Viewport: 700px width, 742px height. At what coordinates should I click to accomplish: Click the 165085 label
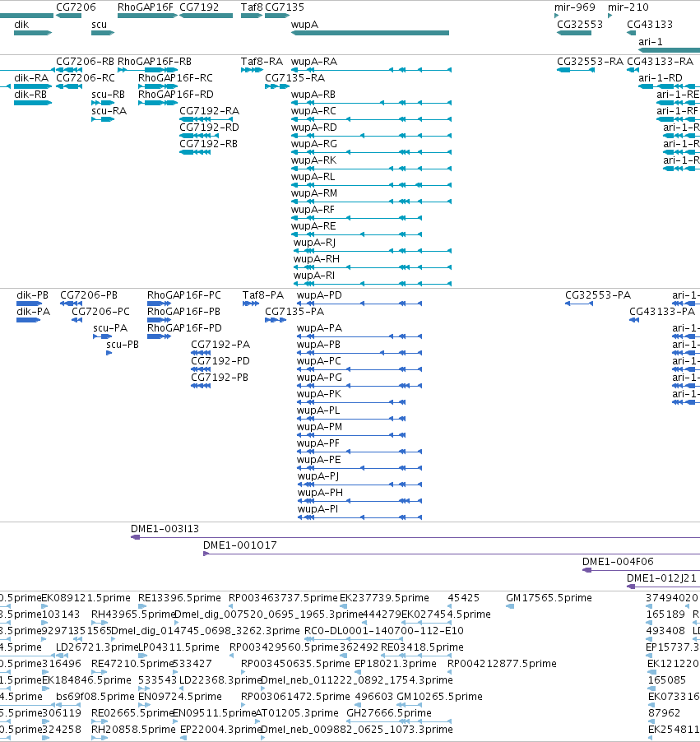coord(666,680)
